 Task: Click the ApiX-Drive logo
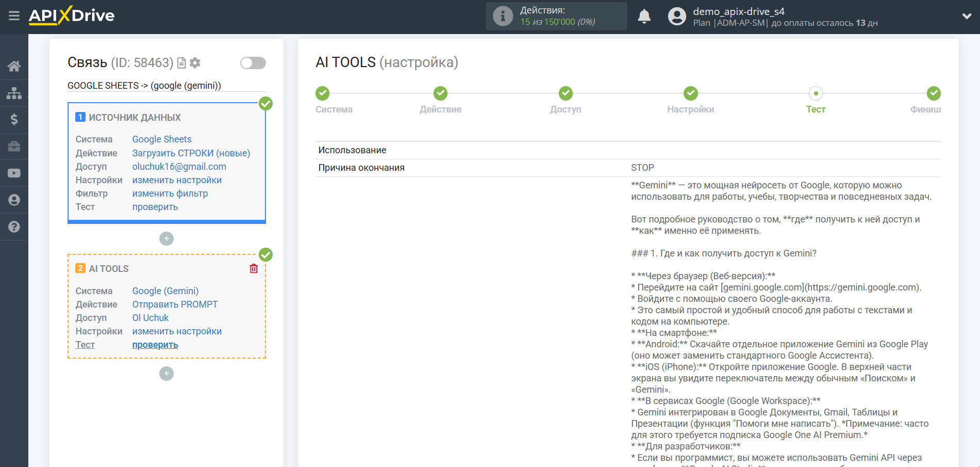72,16
